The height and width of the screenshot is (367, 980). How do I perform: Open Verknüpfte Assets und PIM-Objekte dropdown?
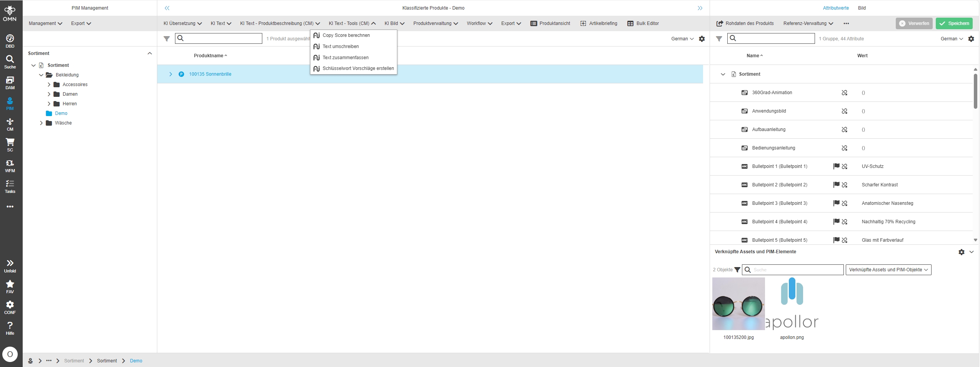(888, 270)
